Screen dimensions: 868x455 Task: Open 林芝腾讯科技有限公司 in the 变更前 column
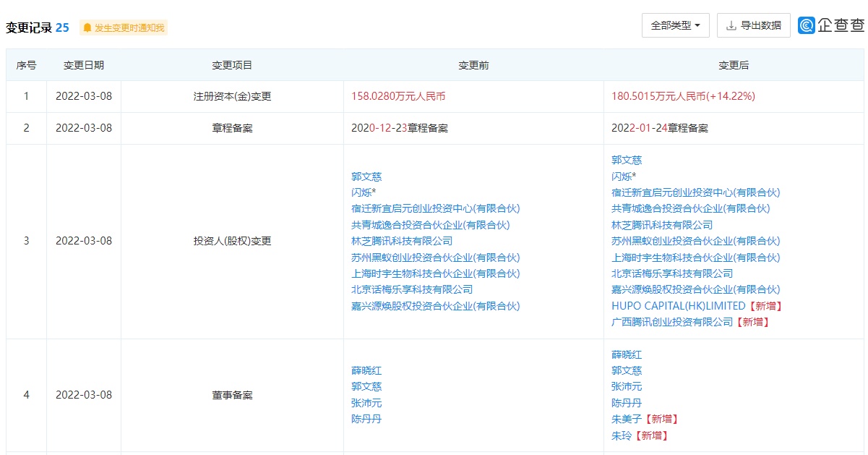coord(402,241)
